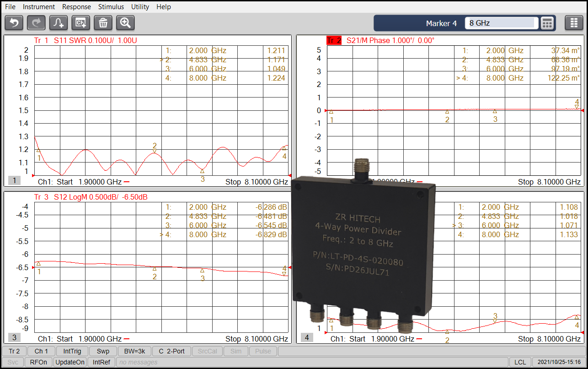
Task: Add a new trace with the trace icon
Action: point(58,22)
